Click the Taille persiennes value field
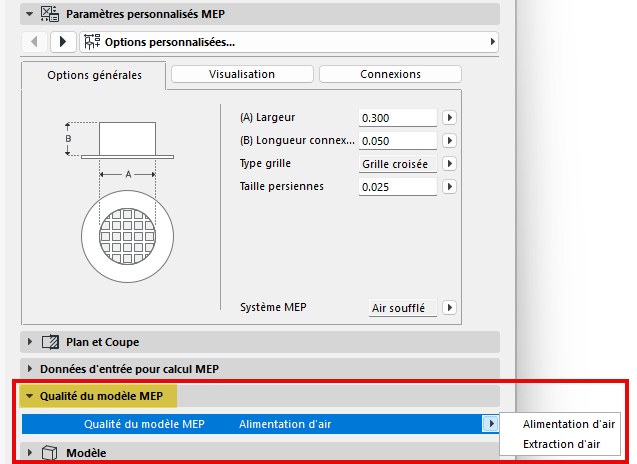Viewport: 637px width, 464px height. pyautogui.click(x=398, y=187)
